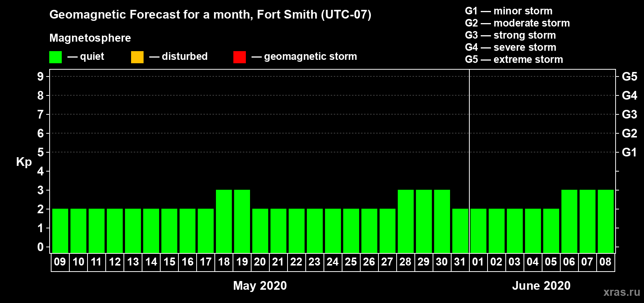Click the bar for June 01

[x=478, y=231]
